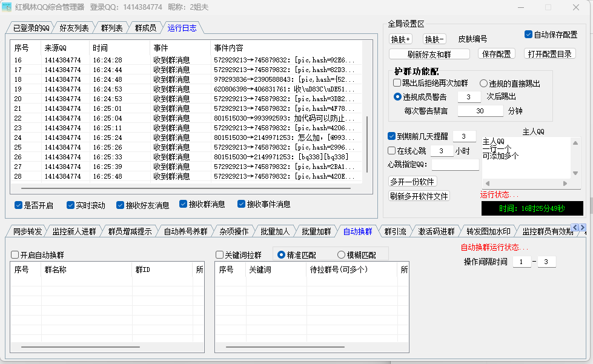Uncheck the 实时滚动 option
This screenshot has width=593, height=364.
pos(70,205)
